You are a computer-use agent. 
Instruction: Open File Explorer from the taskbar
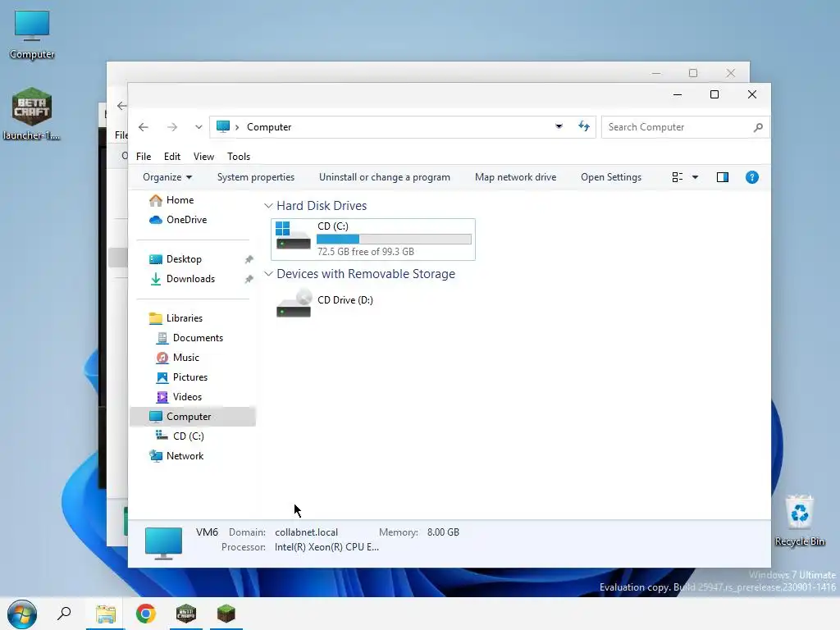tap(106, 614)
